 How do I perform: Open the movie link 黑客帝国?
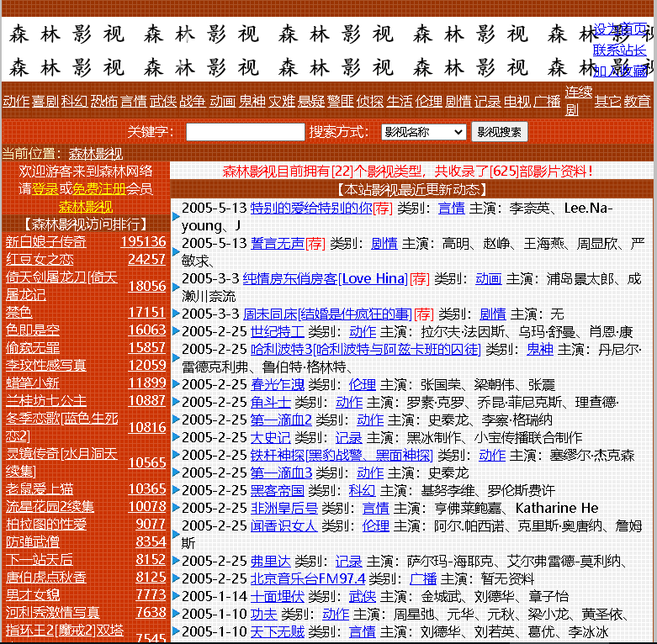277,491
